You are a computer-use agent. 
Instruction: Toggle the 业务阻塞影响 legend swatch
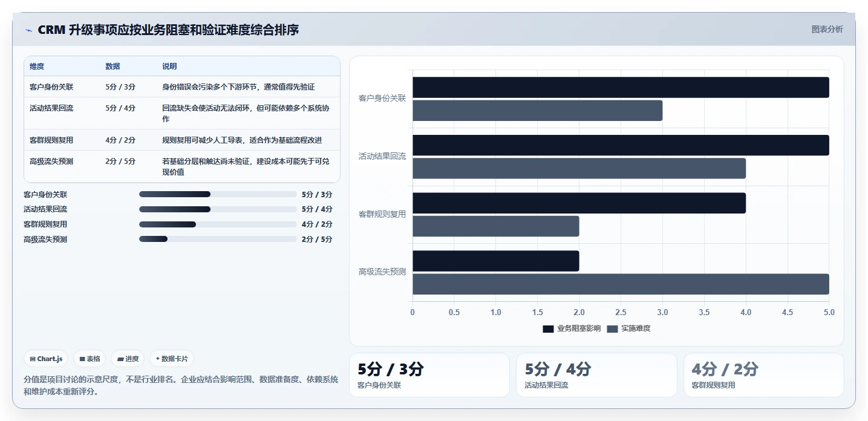pos(548,328)
